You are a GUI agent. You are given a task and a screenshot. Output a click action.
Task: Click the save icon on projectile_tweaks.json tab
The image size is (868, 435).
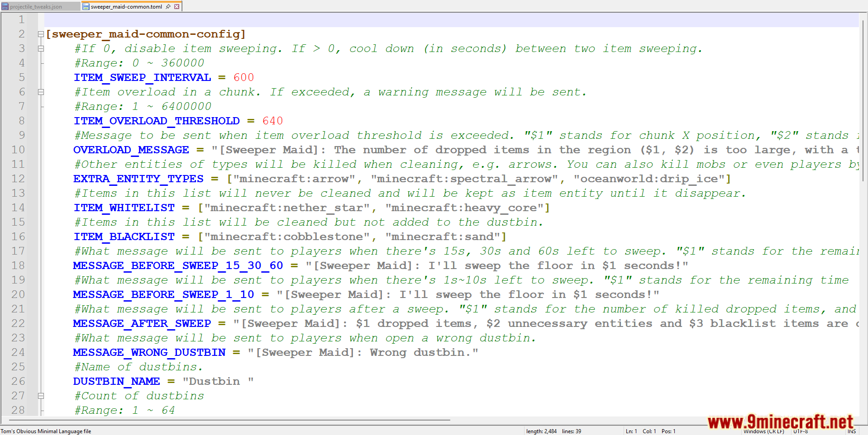pyautogui.click(x=5, y=7)
